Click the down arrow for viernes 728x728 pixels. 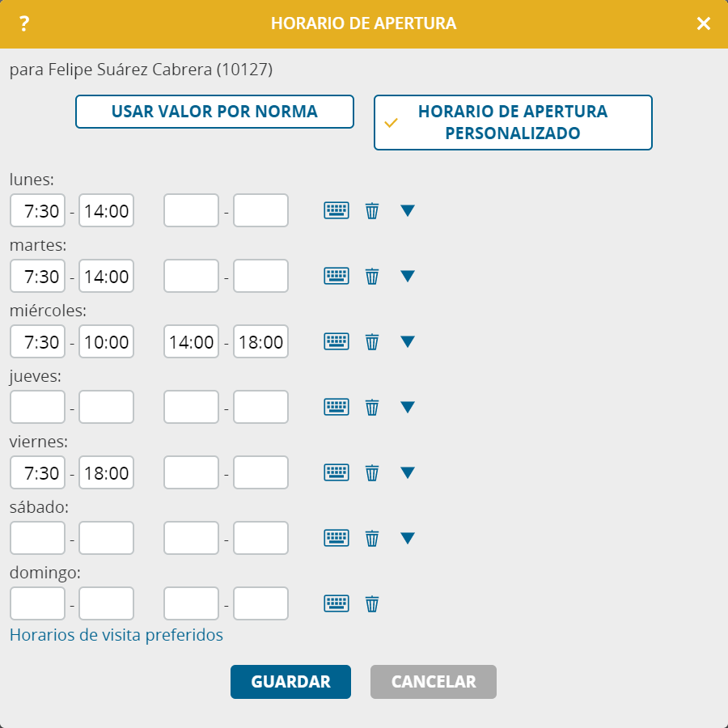point(407,472)
